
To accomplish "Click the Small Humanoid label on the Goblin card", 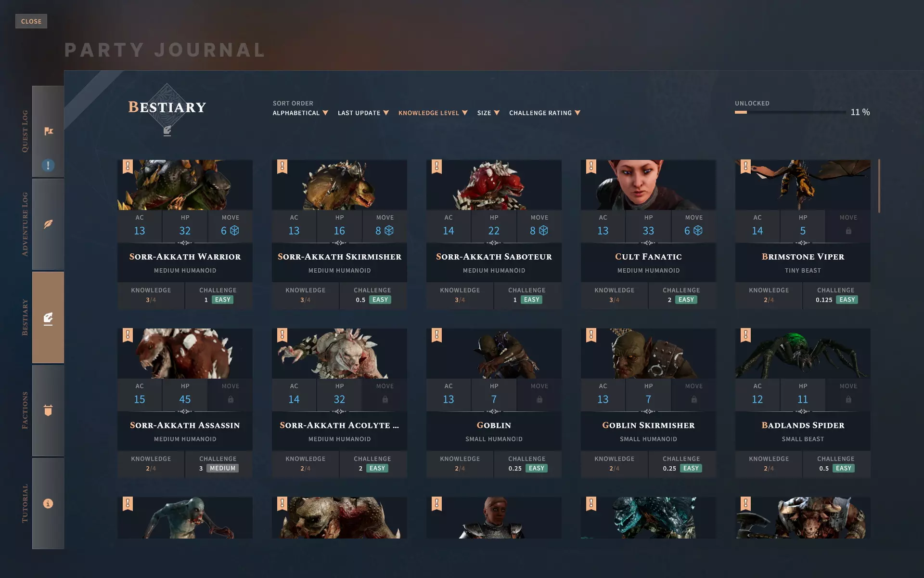I will pyautogui.click(x=494, y=439).
